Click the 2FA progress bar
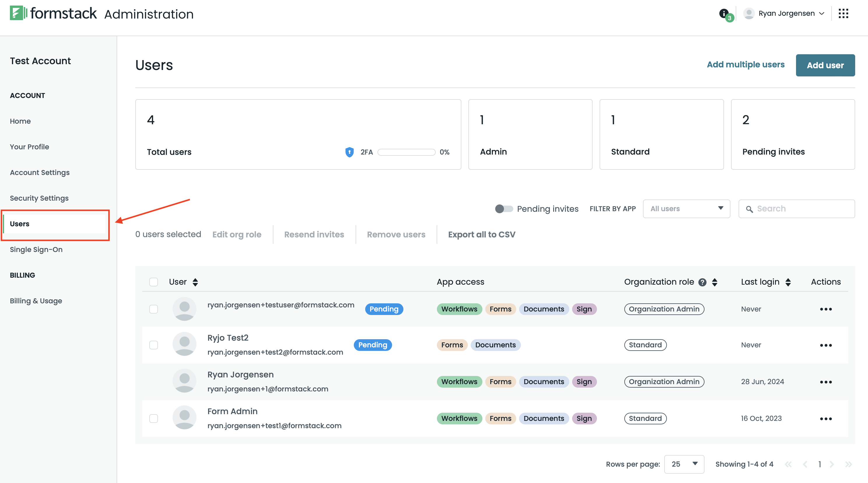The height and width of the screenshot is (483, 868). coord(406,152)
